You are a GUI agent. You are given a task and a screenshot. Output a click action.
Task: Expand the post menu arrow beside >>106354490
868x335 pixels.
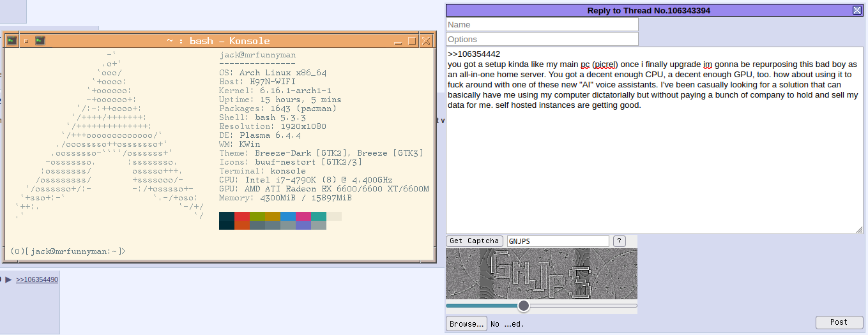(x=9, y=279)
